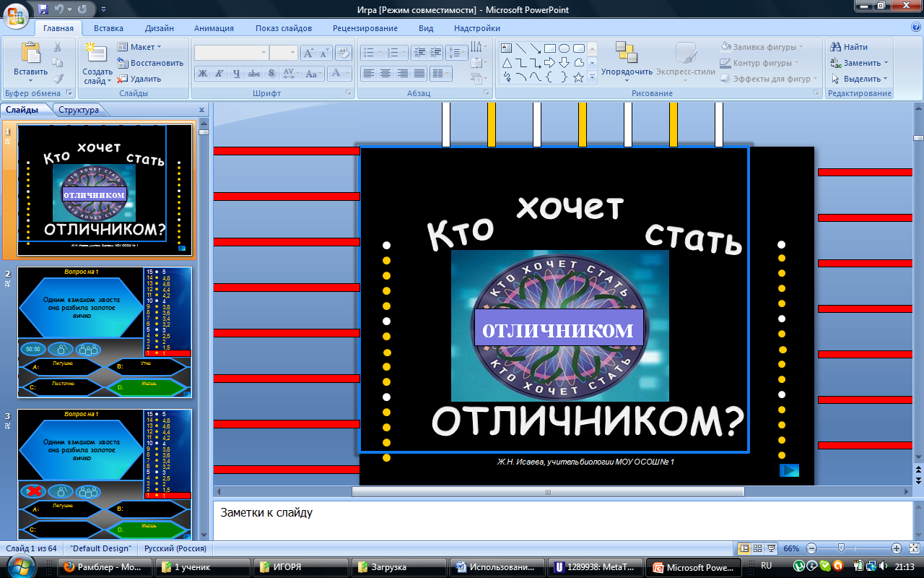Switch to Рамблер Firefox taskbar window

coord(105,567)
